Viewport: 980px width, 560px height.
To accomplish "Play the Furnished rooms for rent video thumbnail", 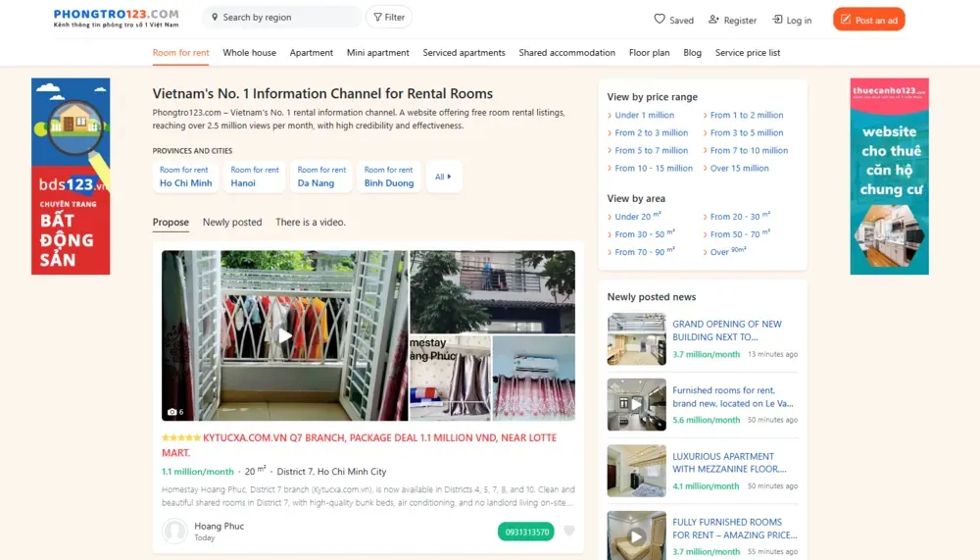I will 636,405.
